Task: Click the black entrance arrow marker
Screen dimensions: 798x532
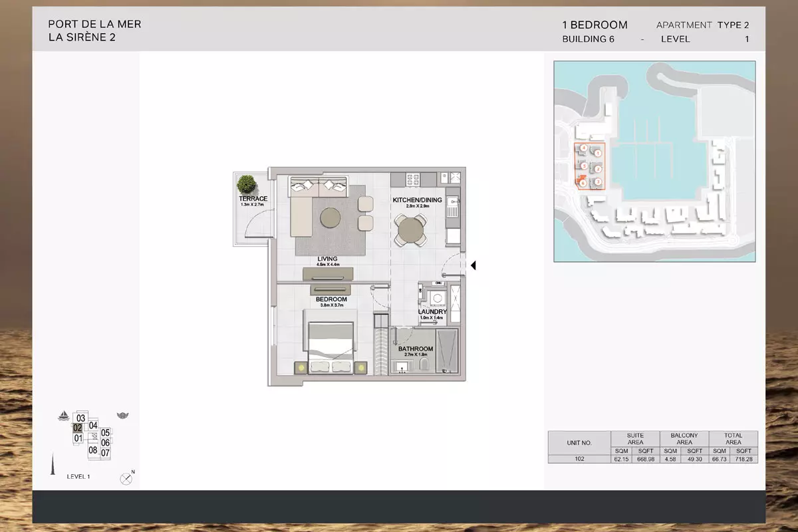Action: click(473, 266)
